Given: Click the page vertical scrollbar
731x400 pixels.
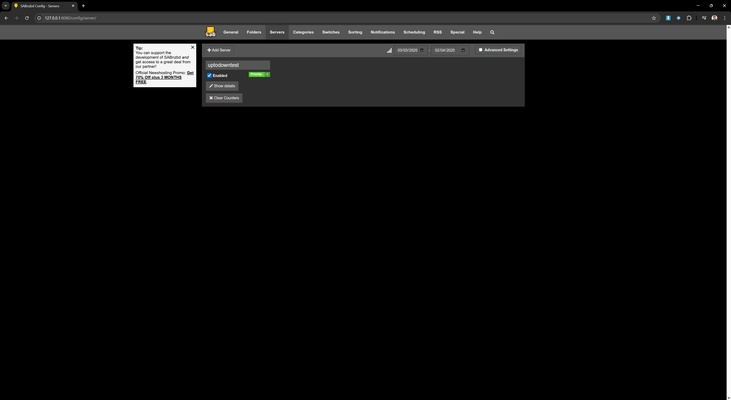Looking at the screenshot, I should pos(728,213).
